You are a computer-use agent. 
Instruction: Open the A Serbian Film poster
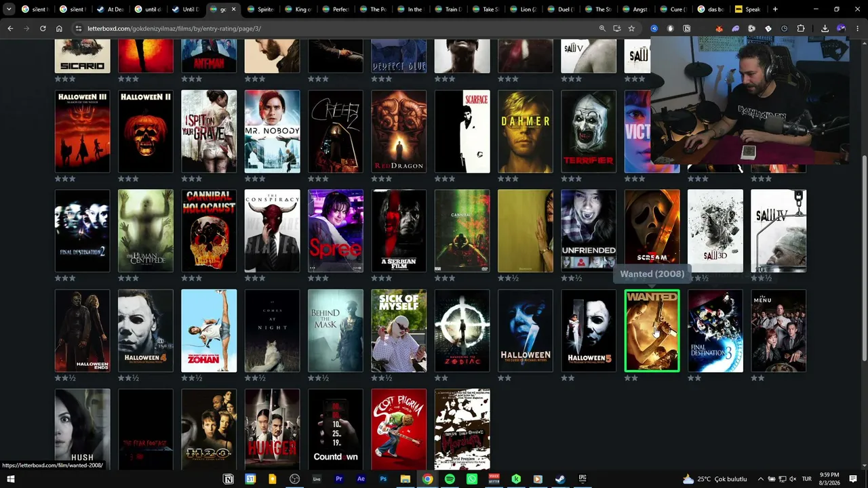click(399, 231)
